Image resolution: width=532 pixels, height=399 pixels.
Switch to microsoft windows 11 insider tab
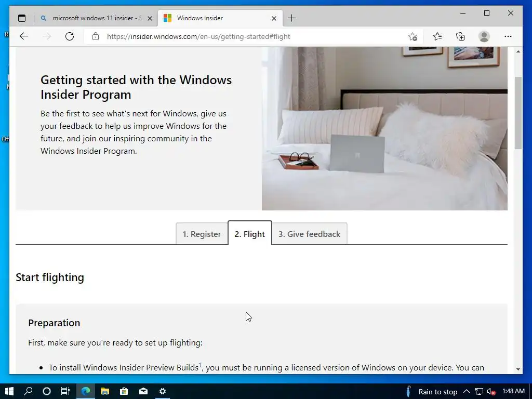[96, 18]
